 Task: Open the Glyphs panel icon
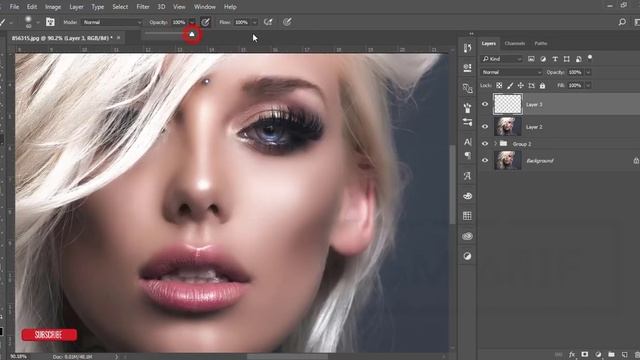tap(467, 176)
